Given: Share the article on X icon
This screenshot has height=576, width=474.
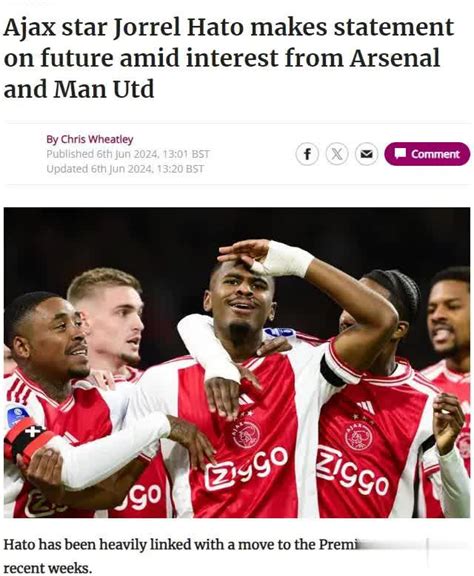Looking at the screenshot, I should pos(337,154).
